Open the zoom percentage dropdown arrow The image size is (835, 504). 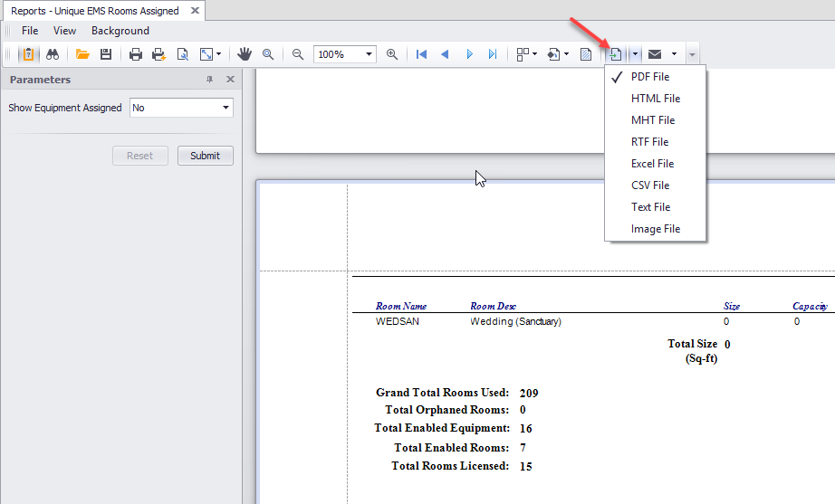point(369,54)
